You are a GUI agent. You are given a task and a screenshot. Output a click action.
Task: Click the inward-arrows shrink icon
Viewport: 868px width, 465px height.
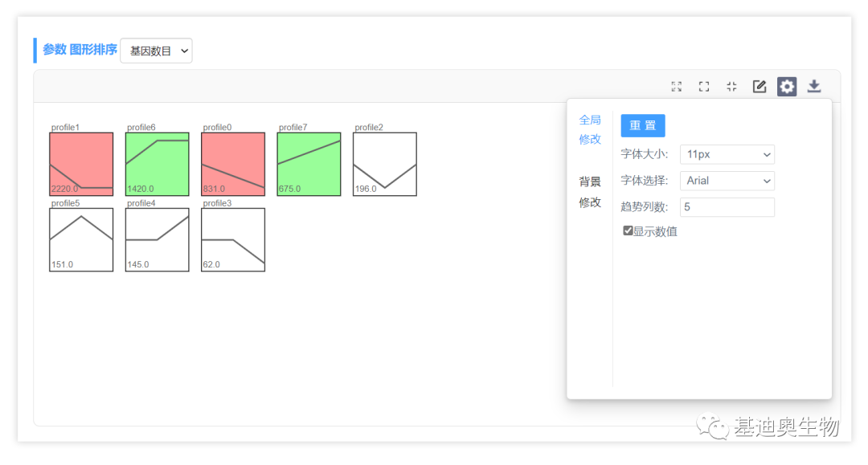coord(732,86)
